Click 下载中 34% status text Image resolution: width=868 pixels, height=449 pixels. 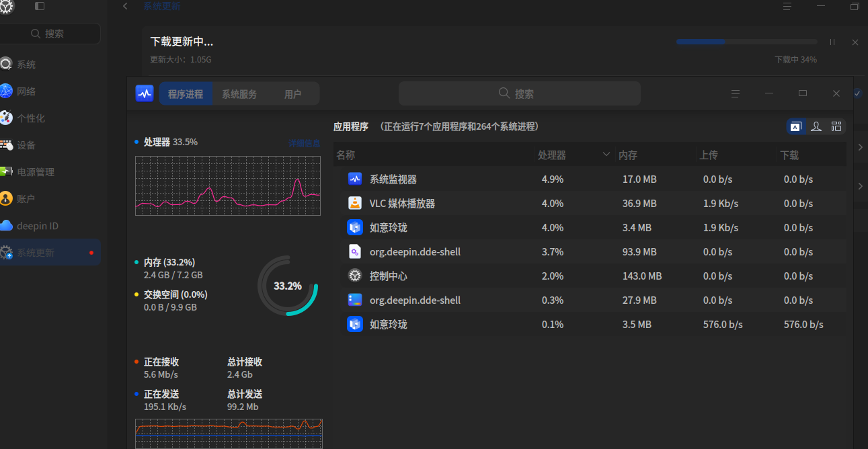(795, 60)
